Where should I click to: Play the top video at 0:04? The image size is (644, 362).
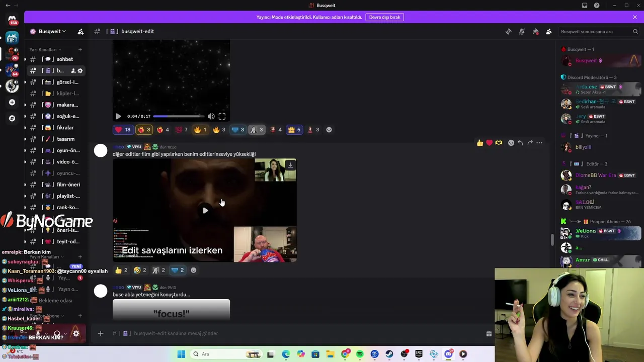[x=118, y=116]
